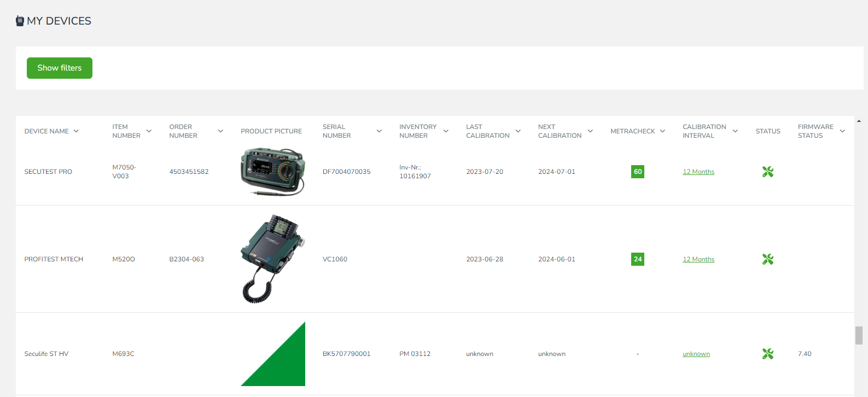Click serial number VC1060

[x=335, y=259]
